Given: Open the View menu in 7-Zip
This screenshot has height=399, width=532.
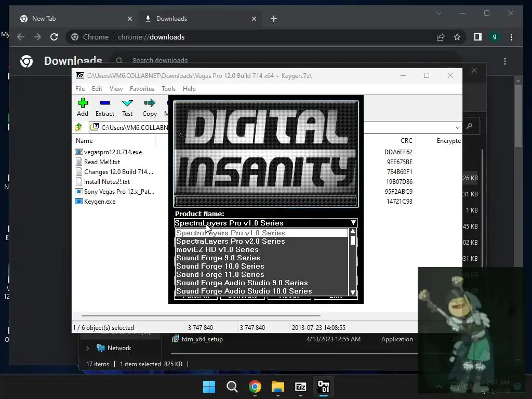Looking at the screenshot, I should click(116, 88).
